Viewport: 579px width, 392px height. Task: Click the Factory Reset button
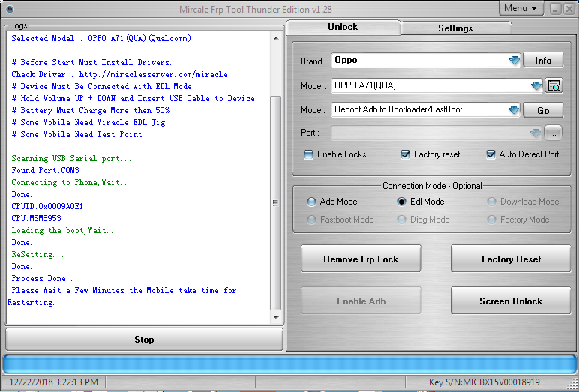(511, 259)
